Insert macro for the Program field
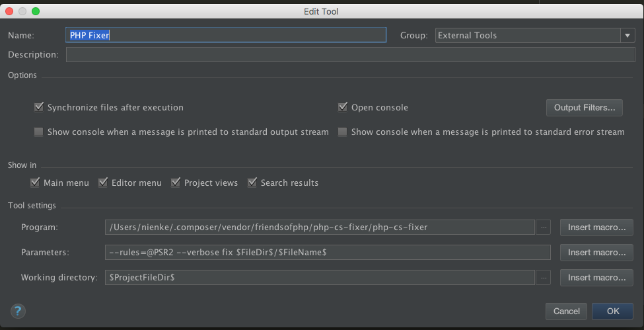The height and width of the screenshot is (330, 644). (x=596, y=227)
